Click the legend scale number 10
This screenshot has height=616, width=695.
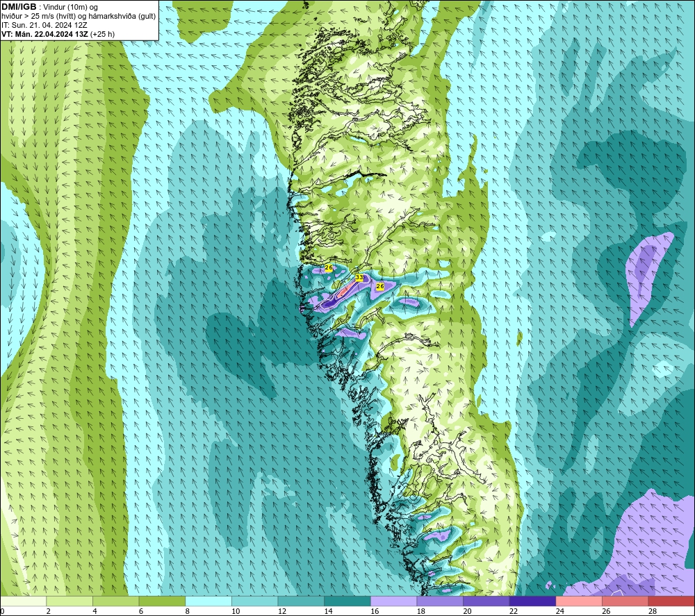(236, 612)
